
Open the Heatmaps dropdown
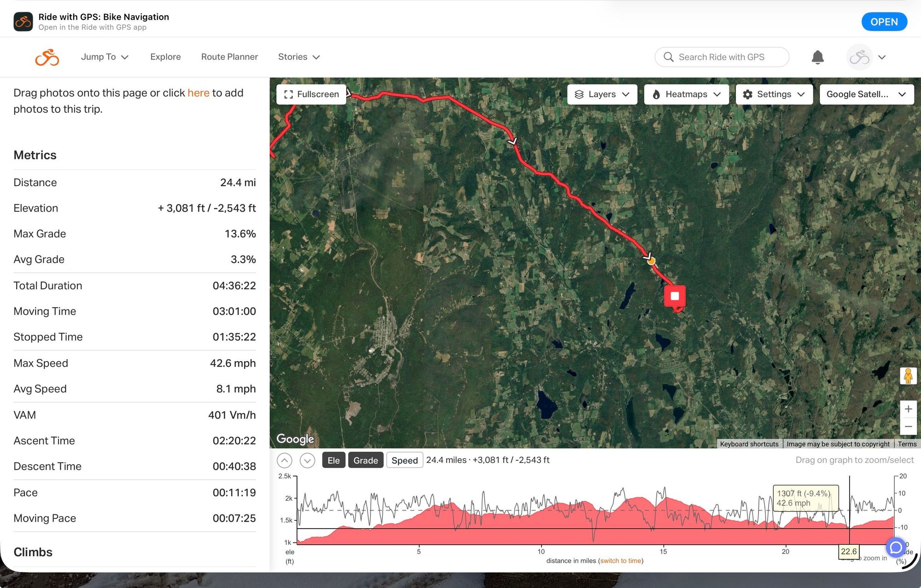pos(686,94)
